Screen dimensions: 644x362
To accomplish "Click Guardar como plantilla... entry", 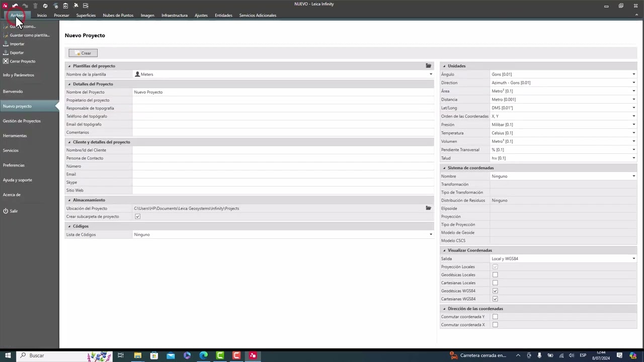I will pyautogui.click(x=30, y=35).
